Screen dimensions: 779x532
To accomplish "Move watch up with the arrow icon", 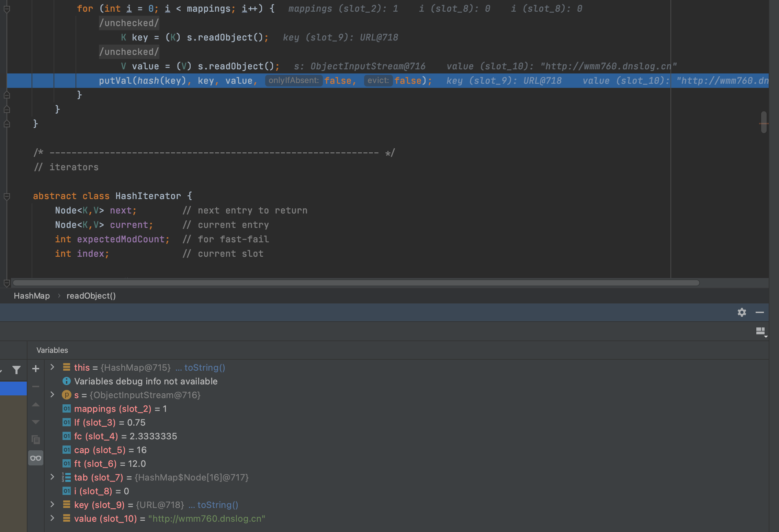I will coord(36,405).
